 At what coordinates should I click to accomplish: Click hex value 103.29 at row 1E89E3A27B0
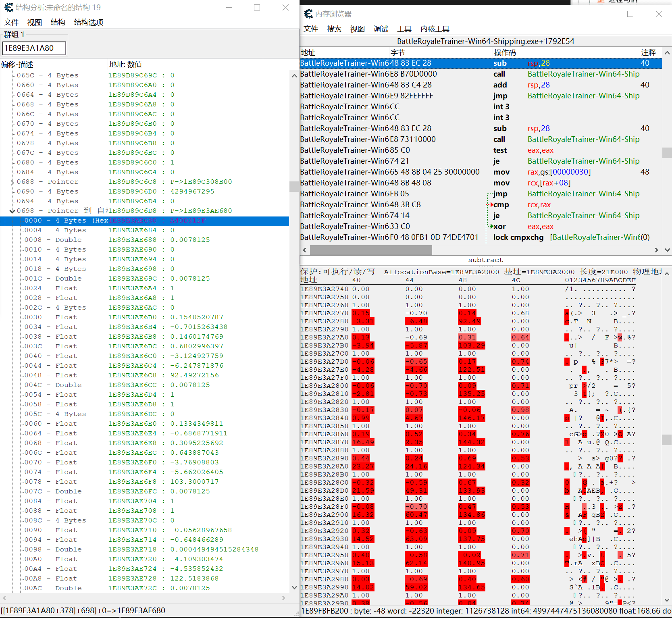point(472,345)
